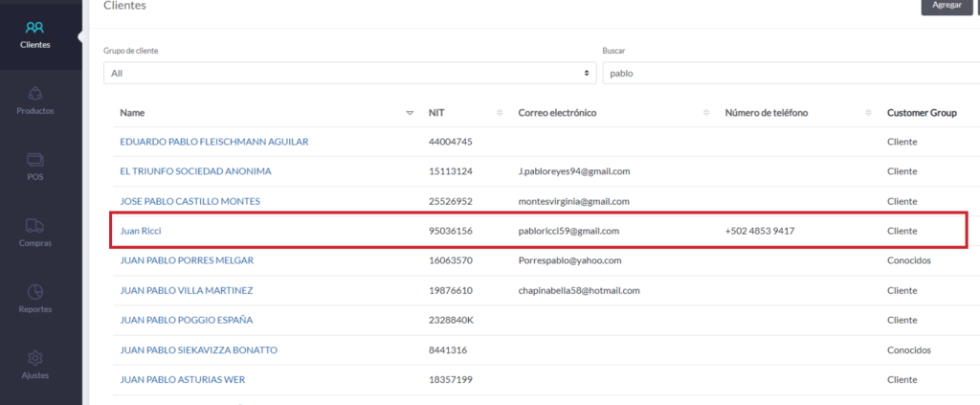
Task: Open the Clientes sidebar icon
Action: (35, 28)
